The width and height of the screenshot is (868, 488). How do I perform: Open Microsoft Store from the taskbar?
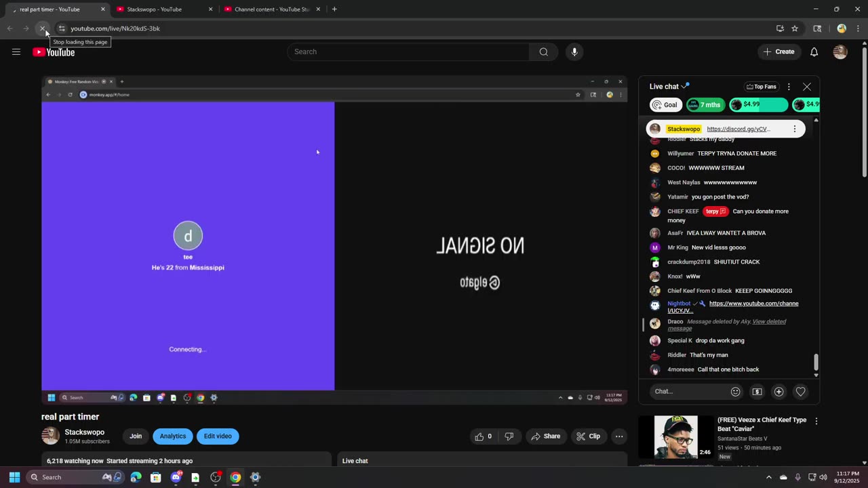pyautogui.click(x=155, y=477)
